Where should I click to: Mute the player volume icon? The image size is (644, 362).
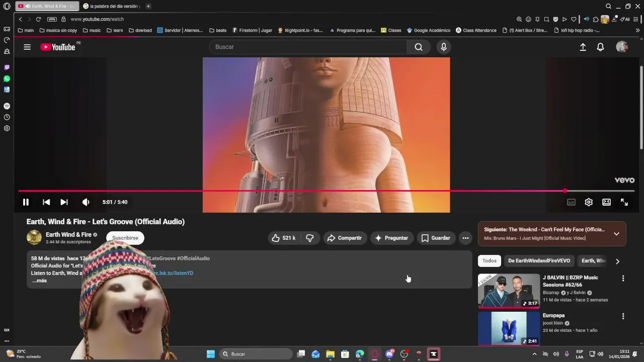[86, 202]
